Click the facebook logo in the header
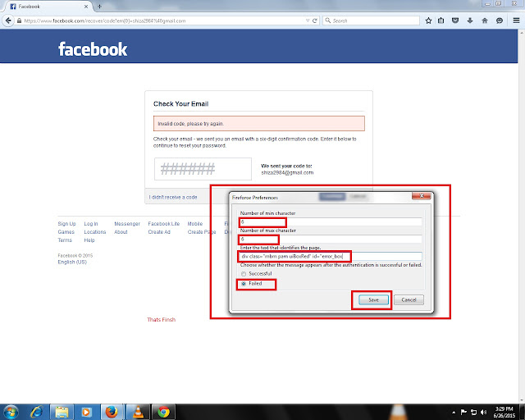 [x=93, y=49]
